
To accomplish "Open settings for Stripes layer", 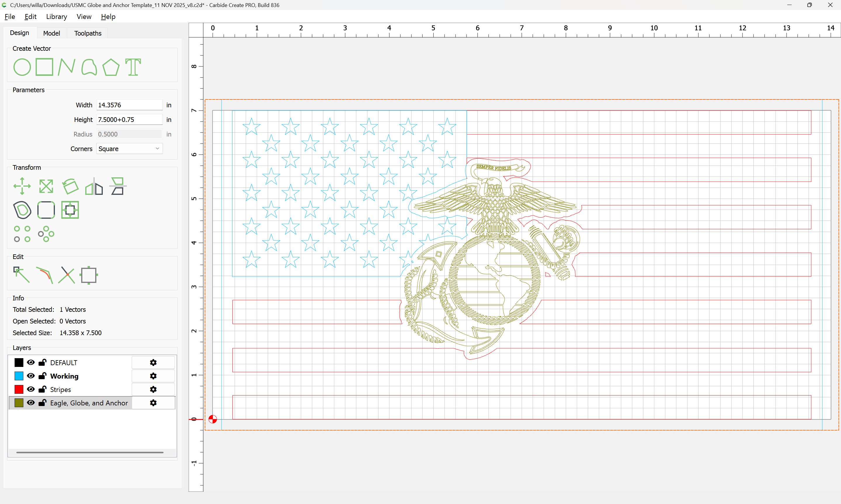I will 153,389.
